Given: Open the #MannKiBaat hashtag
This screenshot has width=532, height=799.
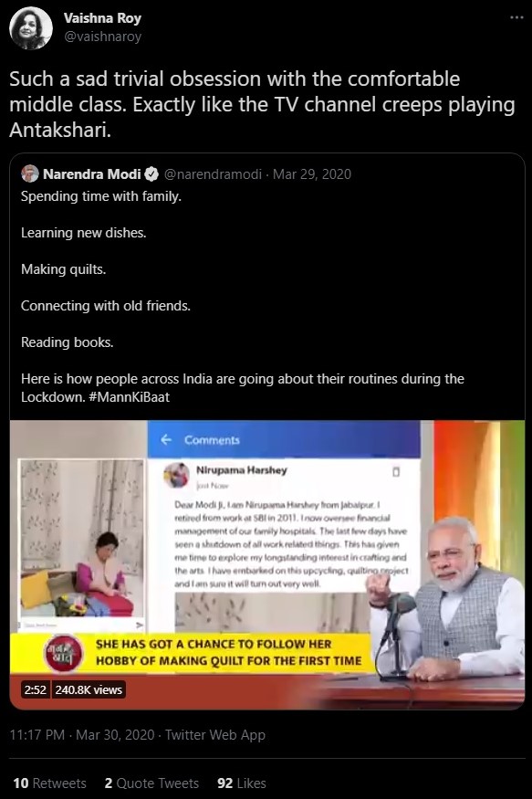Looking at the screenshot, I should tap(130, 397).
